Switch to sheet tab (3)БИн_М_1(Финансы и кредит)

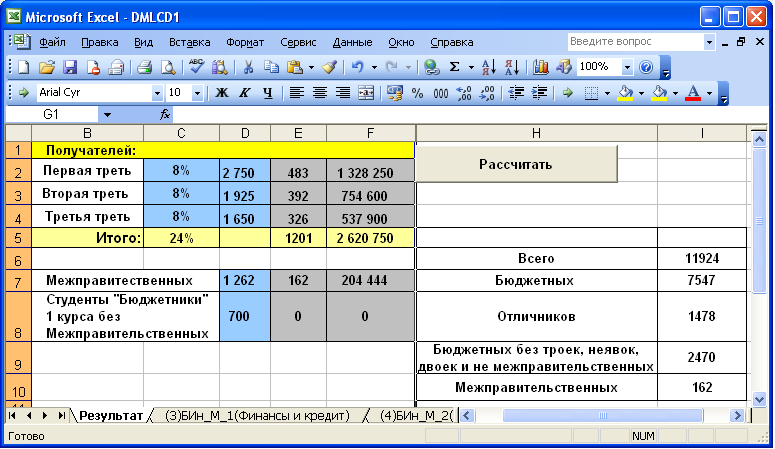click(x=256, y=415)
